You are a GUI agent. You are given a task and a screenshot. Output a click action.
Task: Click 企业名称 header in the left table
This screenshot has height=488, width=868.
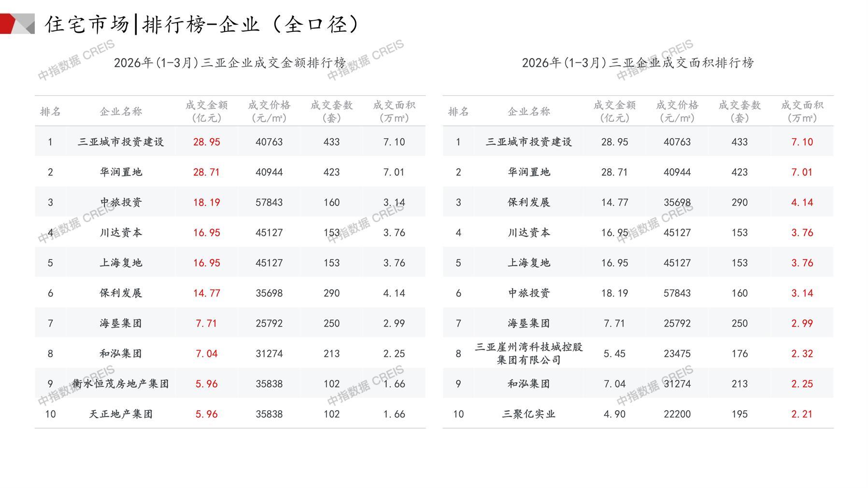pos(121,112)
